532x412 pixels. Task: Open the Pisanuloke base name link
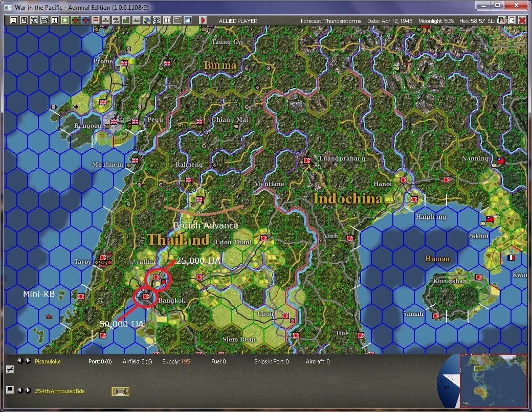click(x=48, y=361)
